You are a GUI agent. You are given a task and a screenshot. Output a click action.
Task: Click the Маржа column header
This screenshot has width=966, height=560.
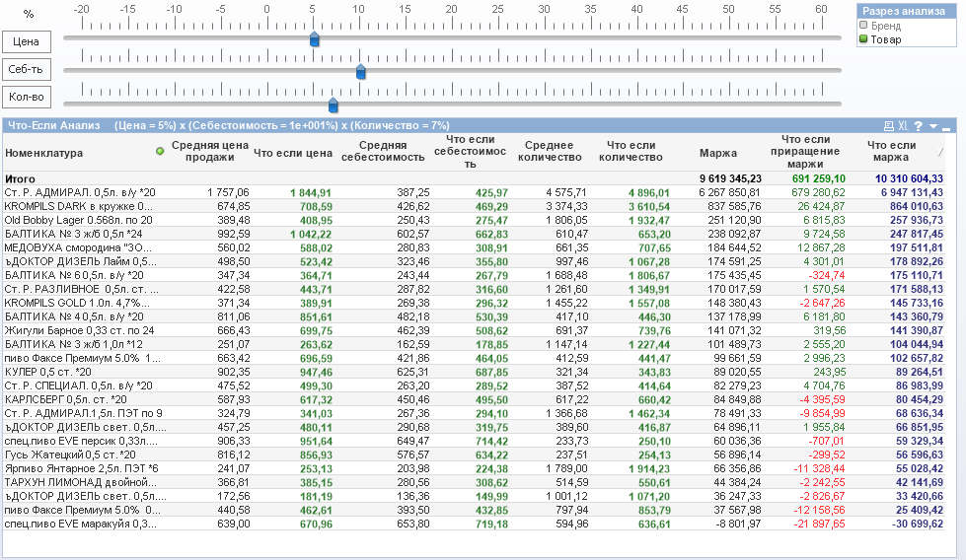tap(717, 153)
